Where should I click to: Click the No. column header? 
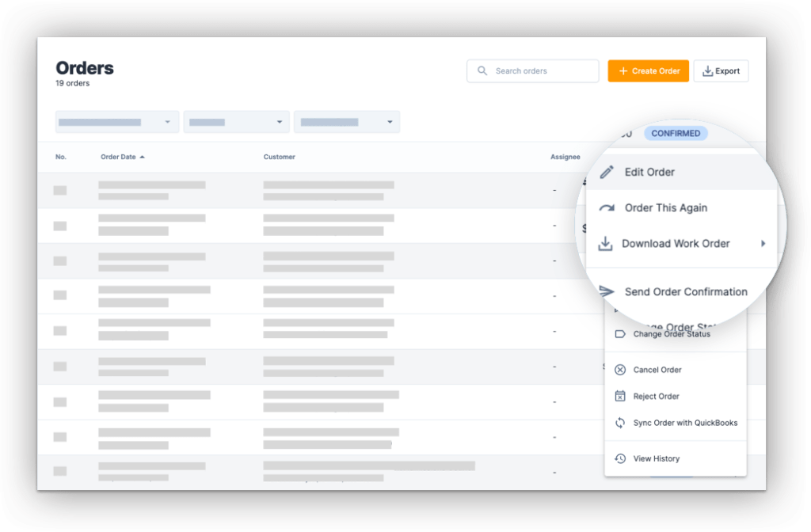(x=61, y=157)
